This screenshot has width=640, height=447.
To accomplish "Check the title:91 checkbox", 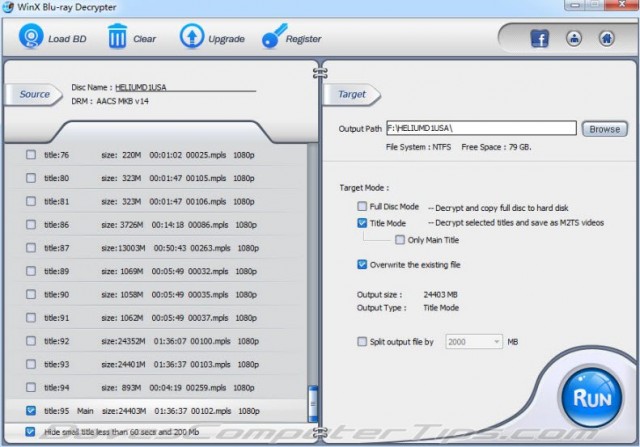I will (x=31, y=318).
